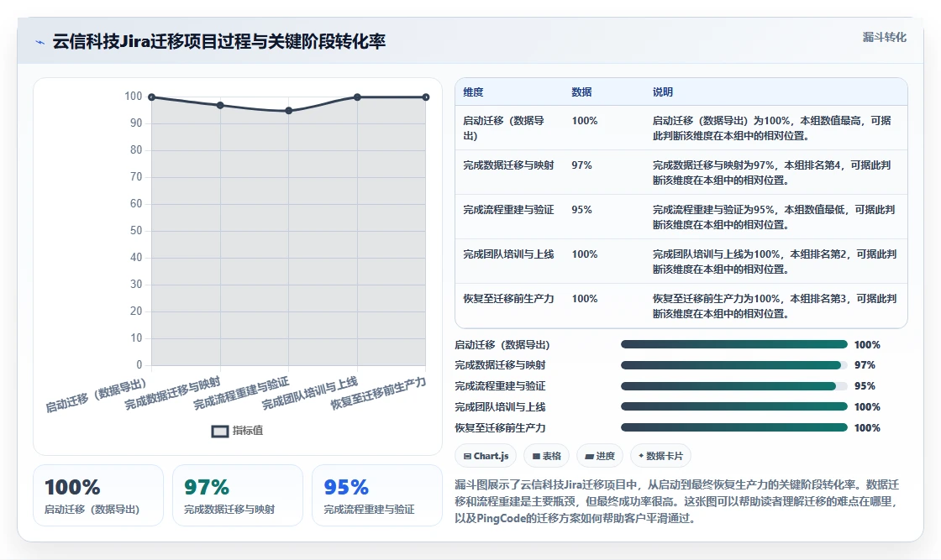The image size is (941, 560).
Task: Click the progress bar for 恢复至迁移前生产力
Action: pyautogui.click(x=734, y=427)
